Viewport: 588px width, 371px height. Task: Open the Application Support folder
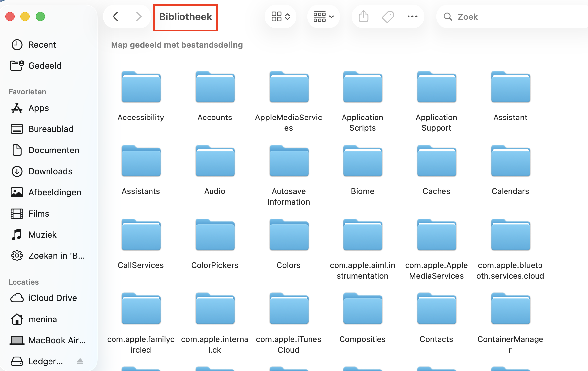436,87
